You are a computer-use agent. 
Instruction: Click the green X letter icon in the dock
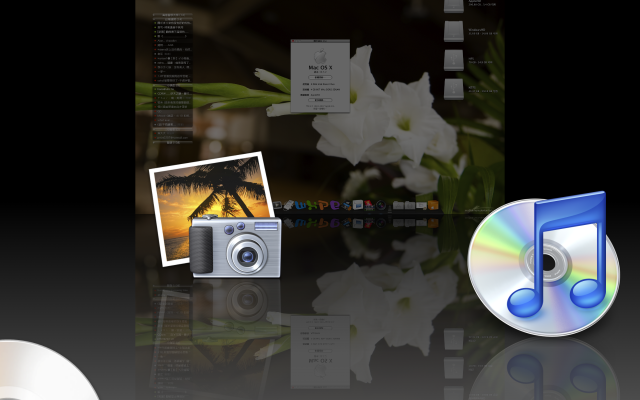(x=312, y=205)
